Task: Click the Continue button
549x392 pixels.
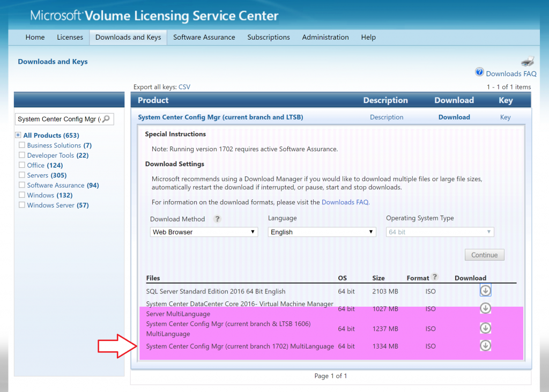Action: [485, 255]
